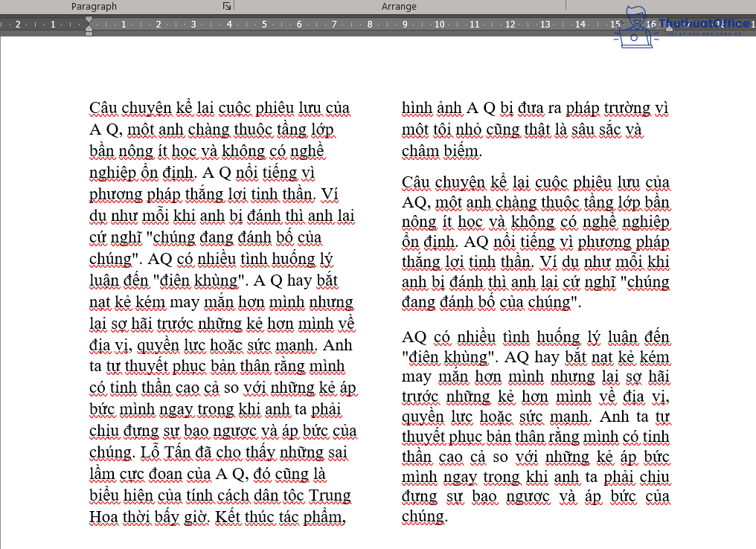Click the words "châm biếm" in the right column

440,151
